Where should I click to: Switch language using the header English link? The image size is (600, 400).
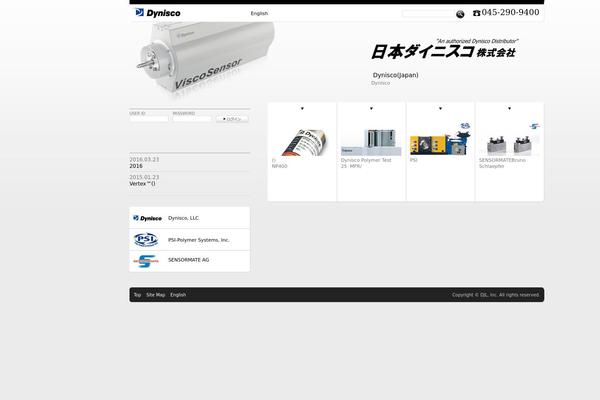click(259, 13)
